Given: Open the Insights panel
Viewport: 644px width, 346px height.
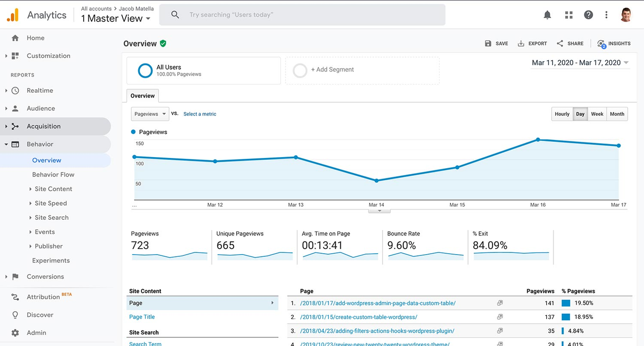Looking at the screenshot, I should (614, 43).
